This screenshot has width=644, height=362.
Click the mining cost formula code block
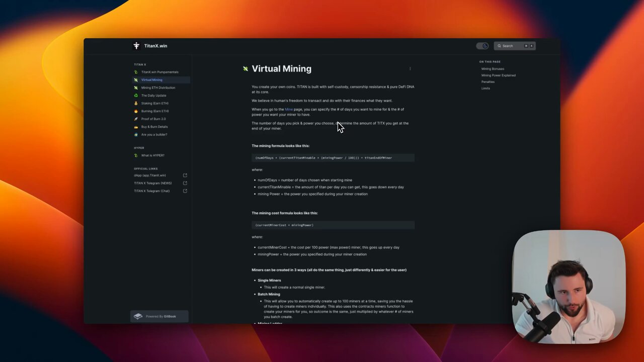click(333, 225)
